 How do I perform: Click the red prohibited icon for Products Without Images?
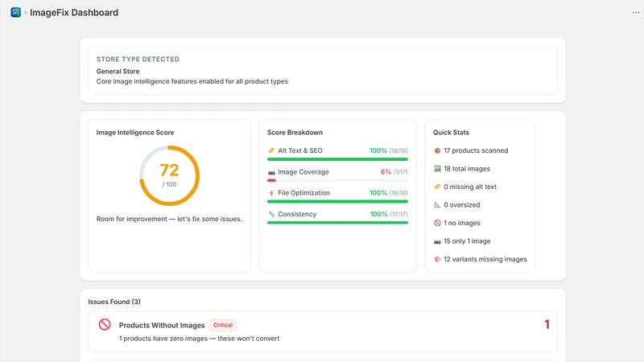[105, 325]
